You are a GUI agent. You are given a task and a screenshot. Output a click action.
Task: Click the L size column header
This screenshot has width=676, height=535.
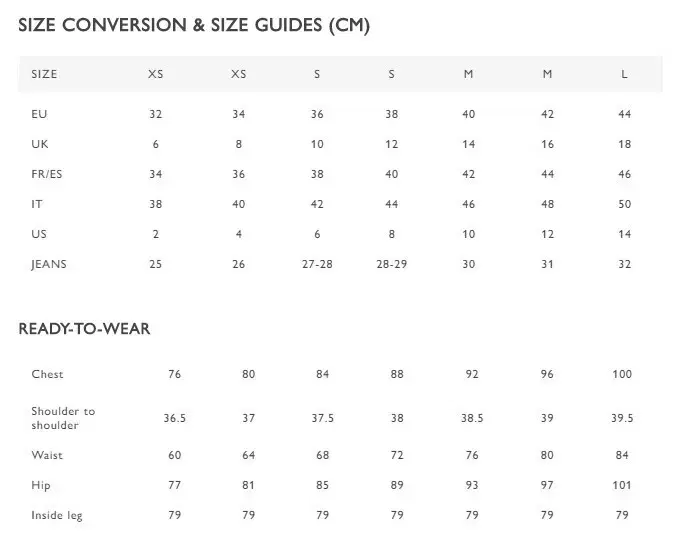pyautogui.click(x=624, y=74)
